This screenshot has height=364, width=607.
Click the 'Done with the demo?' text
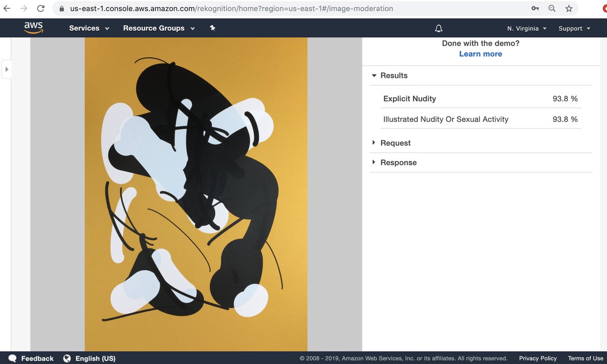click(x=481, y=43)
